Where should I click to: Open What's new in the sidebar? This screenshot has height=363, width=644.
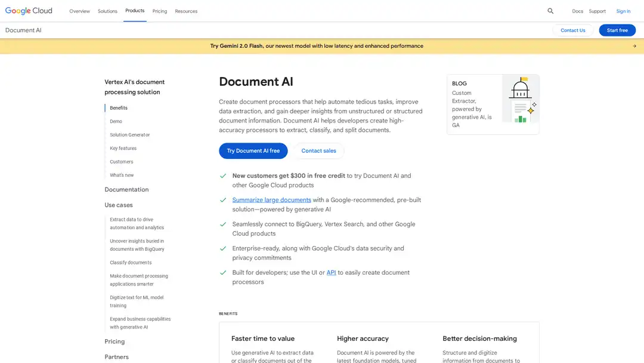pyautogui.click(x=122, y=175)
